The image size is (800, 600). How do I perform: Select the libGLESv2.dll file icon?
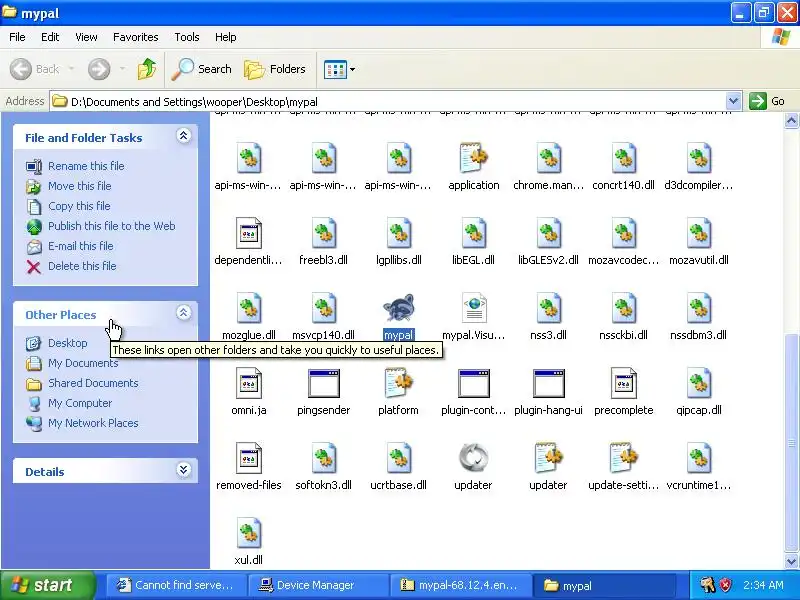pyautogui.click(x=548, y=233)
